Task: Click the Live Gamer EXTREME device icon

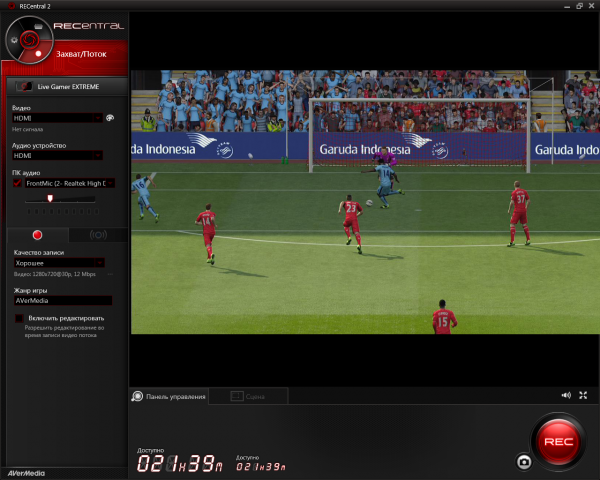Action: 24,87
